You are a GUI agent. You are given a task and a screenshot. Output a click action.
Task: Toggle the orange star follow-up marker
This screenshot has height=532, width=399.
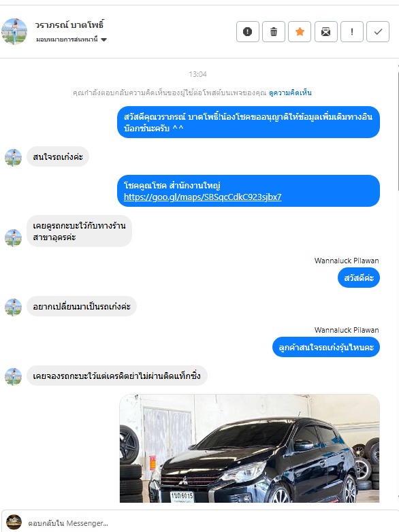click(300, 31)
